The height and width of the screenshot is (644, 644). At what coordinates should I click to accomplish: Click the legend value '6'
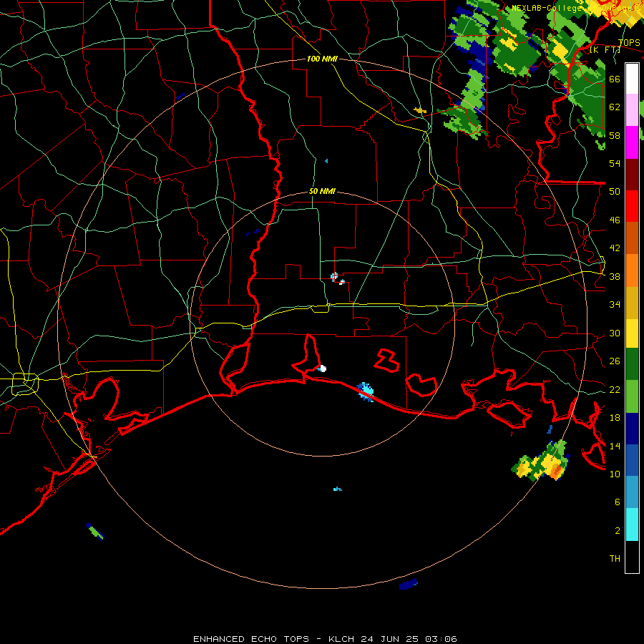tap(618, 502)
